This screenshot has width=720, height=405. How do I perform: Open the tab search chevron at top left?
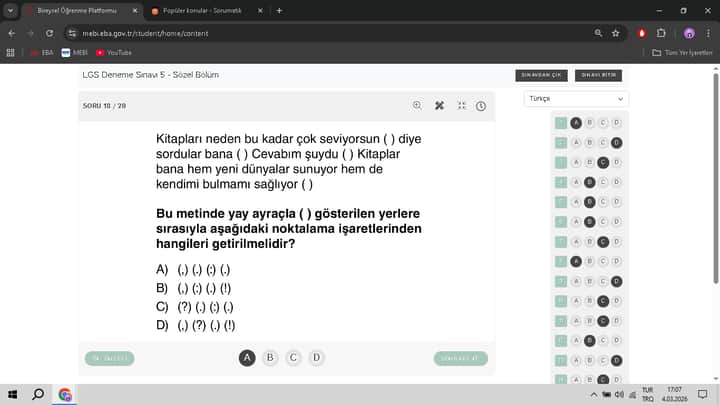click(10, 11)
